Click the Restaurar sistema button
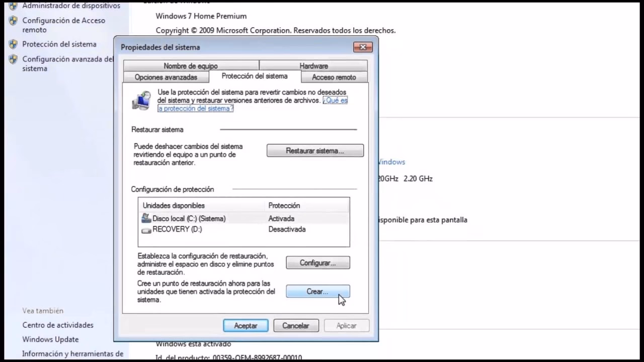 [315, 150]
